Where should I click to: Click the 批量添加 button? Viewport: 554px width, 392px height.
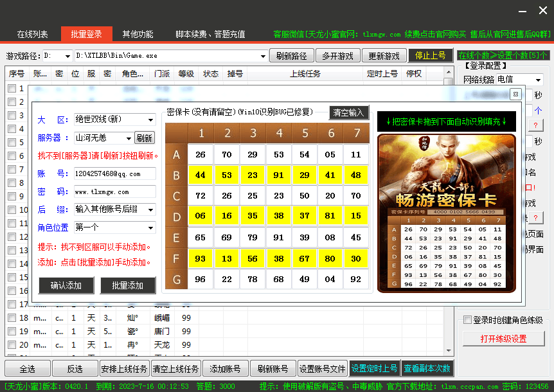point(127,285)
